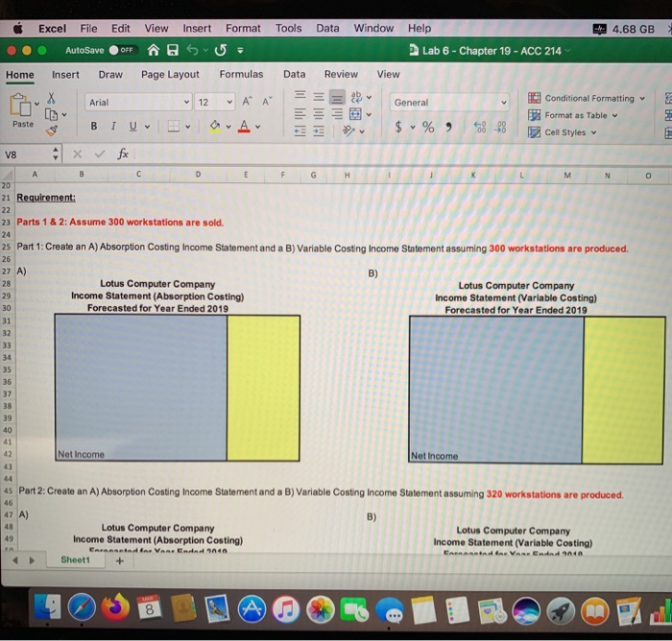Align text right
Screen dimensions: 672x641
(337, 113)
